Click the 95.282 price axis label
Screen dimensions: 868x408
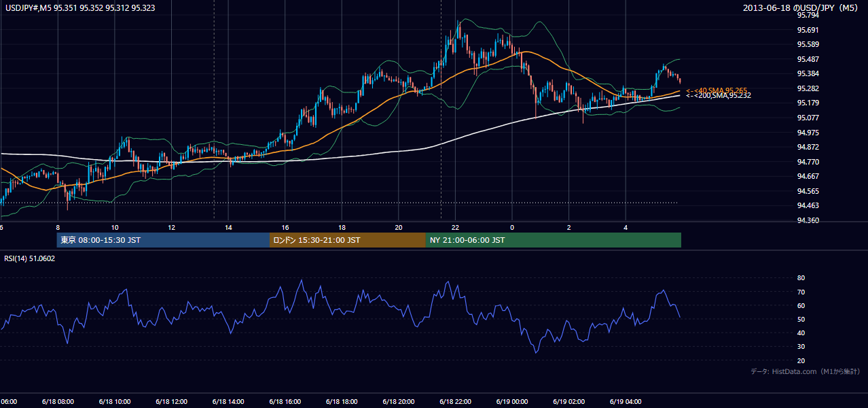point(808,88)
